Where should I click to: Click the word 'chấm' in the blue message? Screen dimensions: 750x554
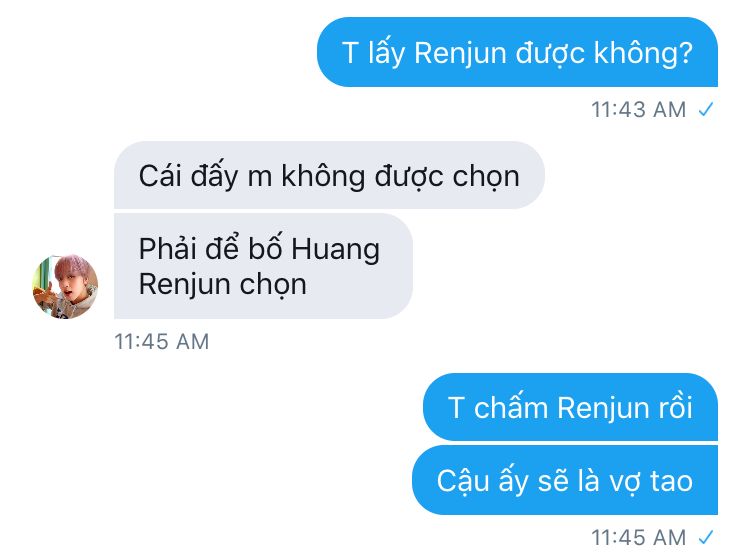click(x=510, y=408)
